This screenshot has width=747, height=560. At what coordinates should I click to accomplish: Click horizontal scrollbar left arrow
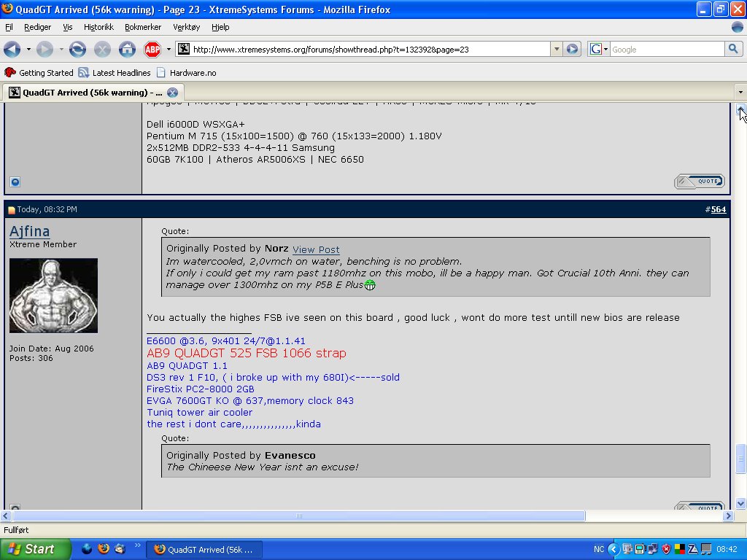6,516
